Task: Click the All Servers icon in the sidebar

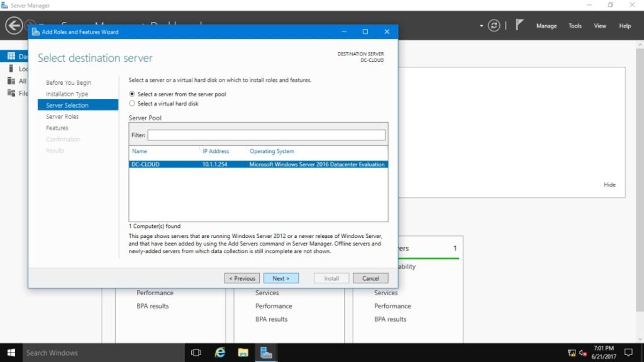Action: 11,81
